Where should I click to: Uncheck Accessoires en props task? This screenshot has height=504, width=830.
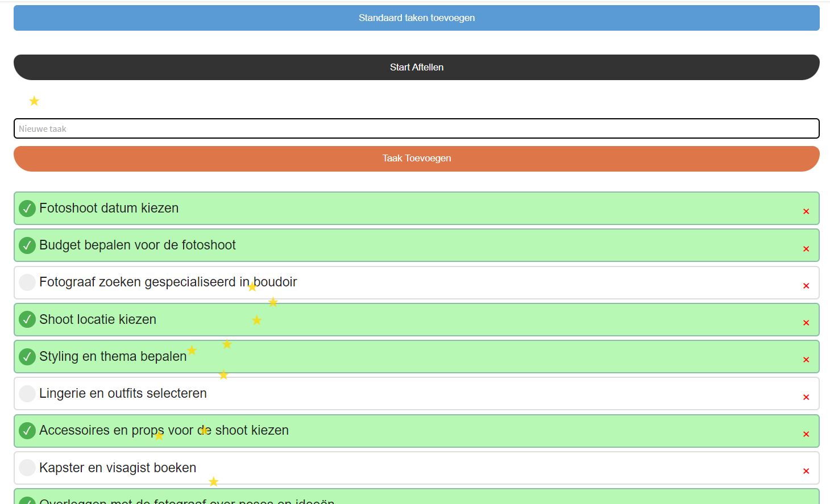click(x=27, y=431)
